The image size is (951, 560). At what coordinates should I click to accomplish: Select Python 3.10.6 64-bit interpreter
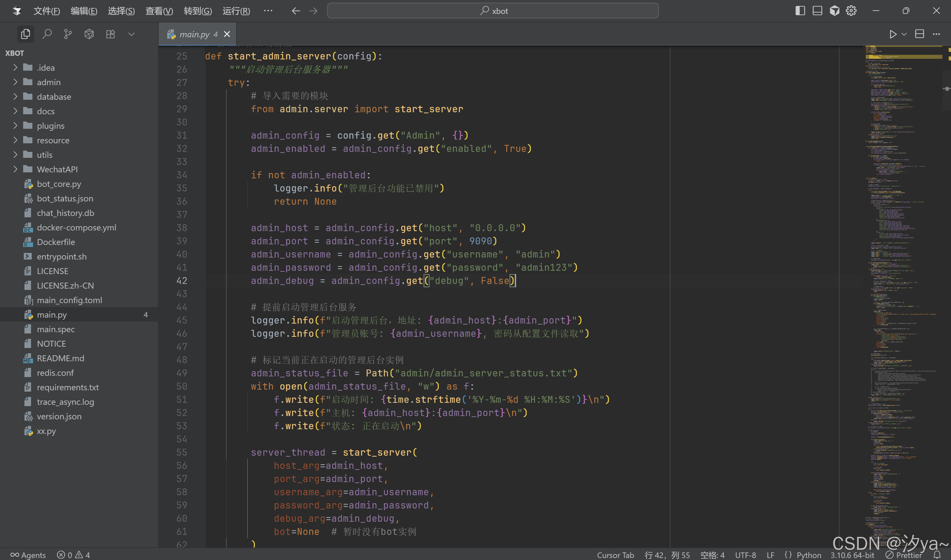coord(852,555)
